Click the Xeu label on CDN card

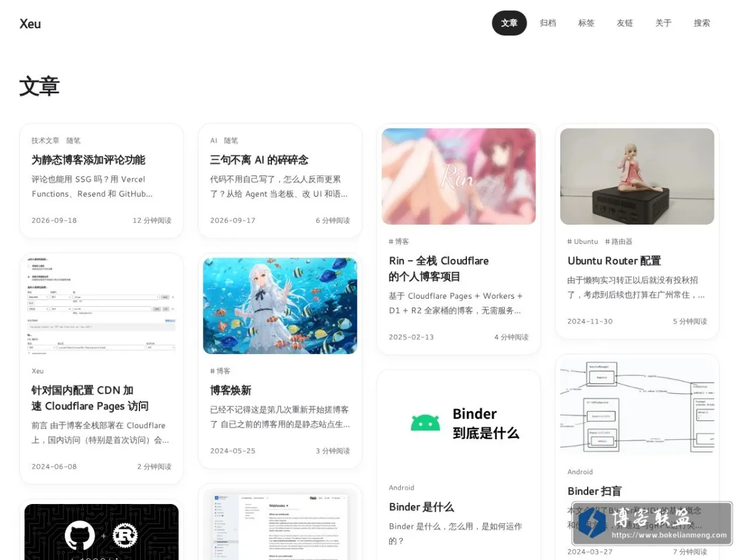(x=37, y=371)
